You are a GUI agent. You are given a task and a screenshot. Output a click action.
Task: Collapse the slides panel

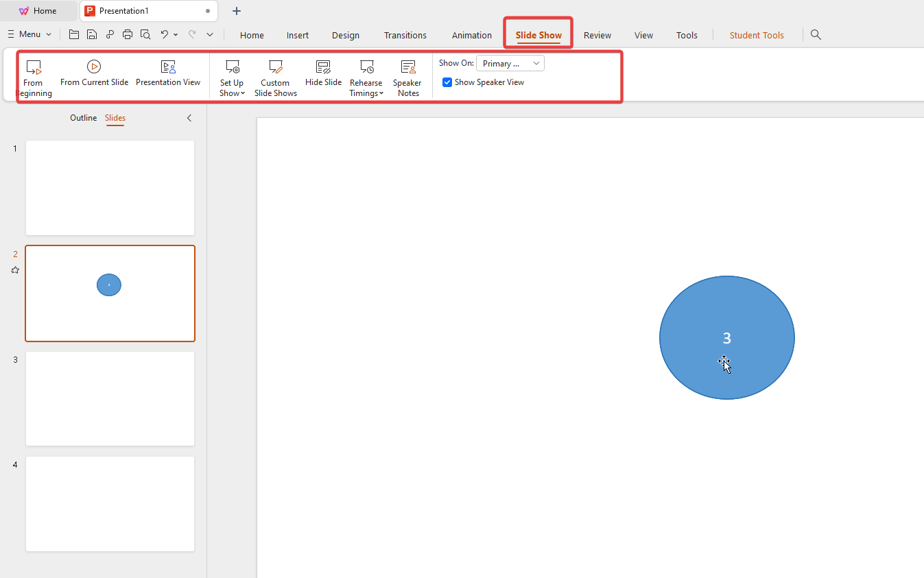point(189,117)
